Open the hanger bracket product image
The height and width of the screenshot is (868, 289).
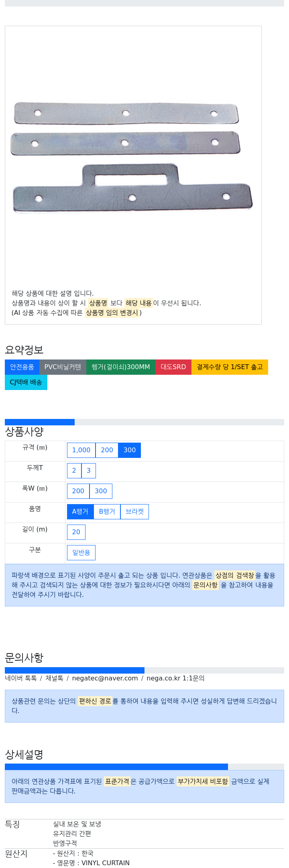[132, 157]
